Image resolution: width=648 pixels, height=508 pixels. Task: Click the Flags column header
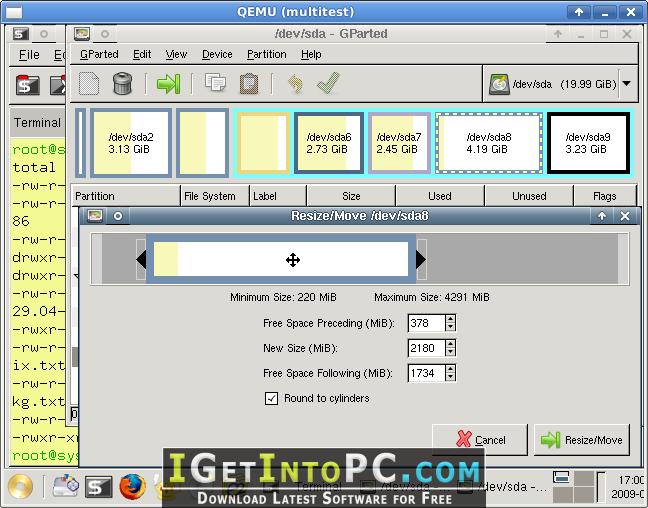coord(605,196)
